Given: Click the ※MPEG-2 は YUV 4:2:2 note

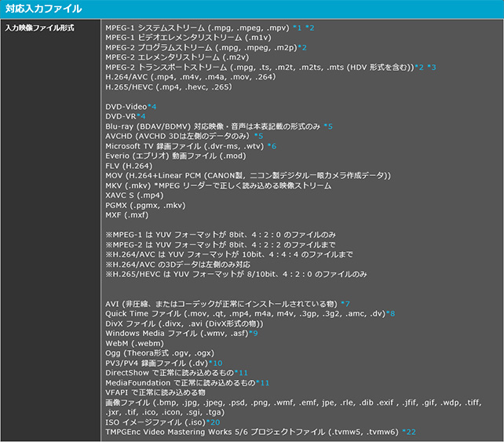Looking at the screenshot, I should 221,245.
